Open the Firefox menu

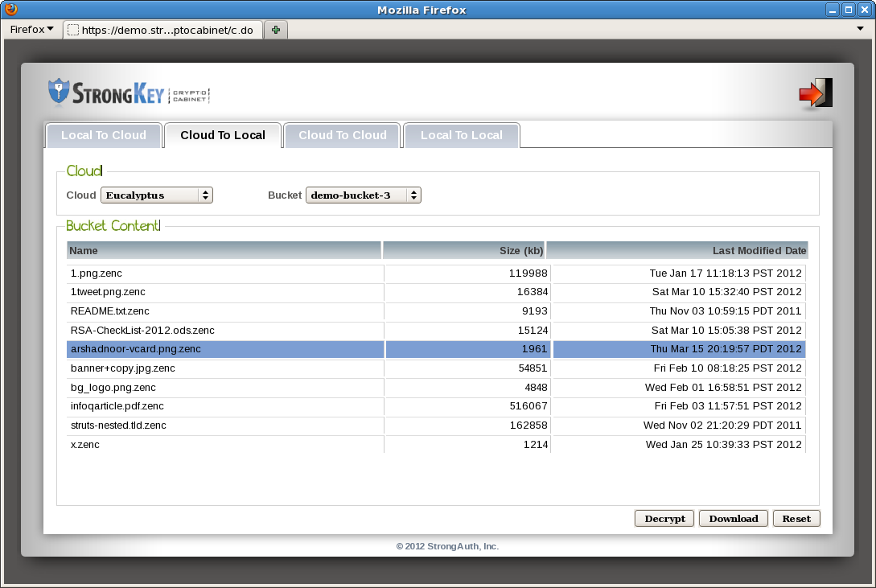coord(30,28)
